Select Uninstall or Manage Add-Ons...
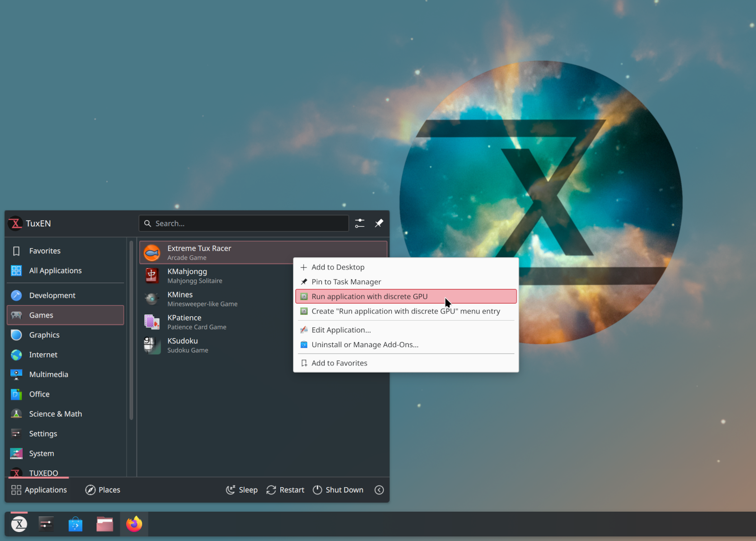Viewport: 756px width, 541px height. click(x=406, y=345)
